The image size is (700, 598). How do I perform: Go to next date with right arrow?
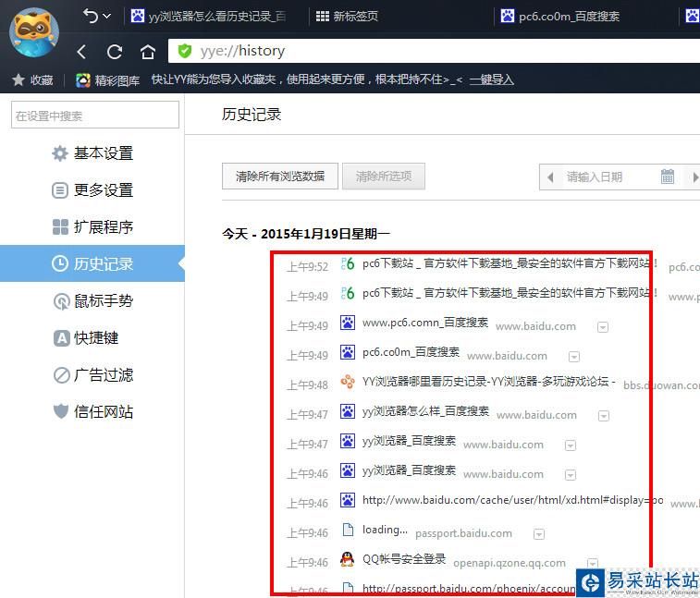coord(695,177)
